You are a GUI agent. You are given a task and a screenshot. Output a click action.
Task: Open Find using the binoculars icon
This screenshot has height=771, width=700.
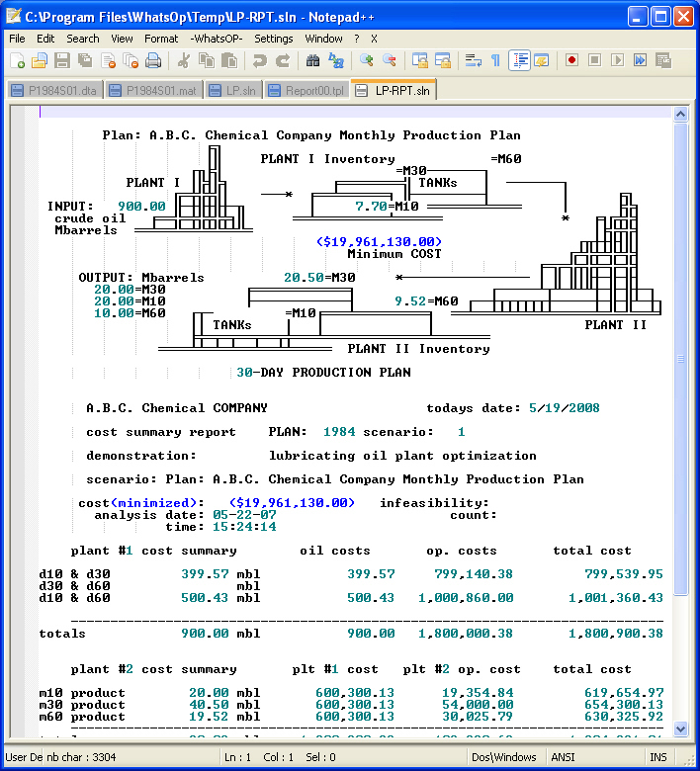coord(312,61)
